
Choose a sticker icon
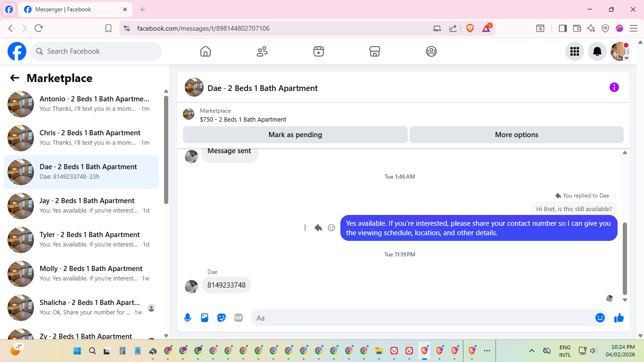point(222,318)
